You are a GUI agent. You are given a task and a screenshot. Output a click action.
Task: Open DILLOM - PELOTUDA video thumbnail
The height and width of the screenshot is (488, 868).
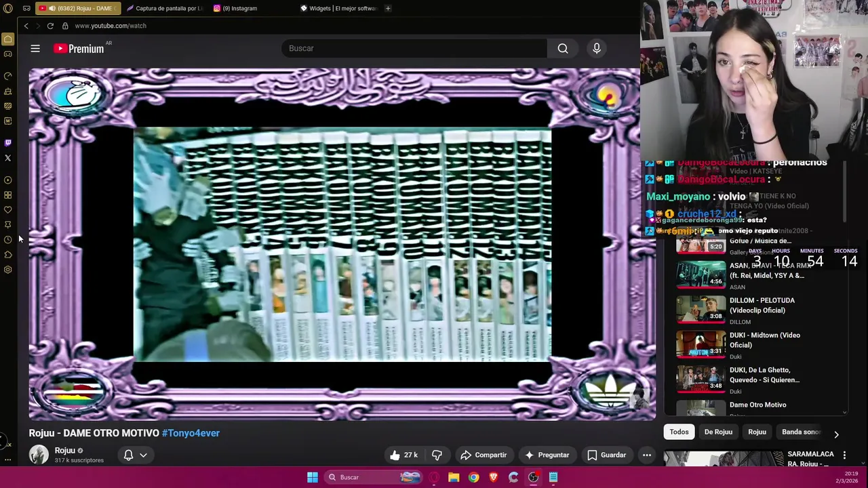[x=701, y=310]
